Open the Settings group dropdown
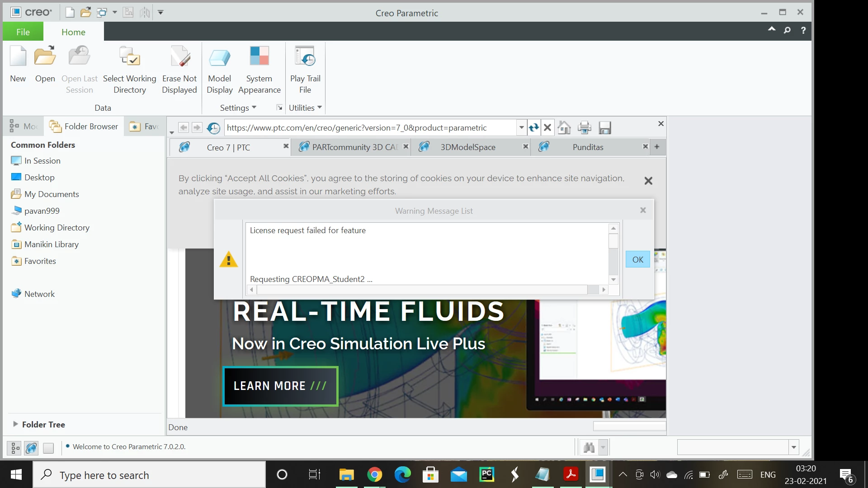 tap(238, 108)
